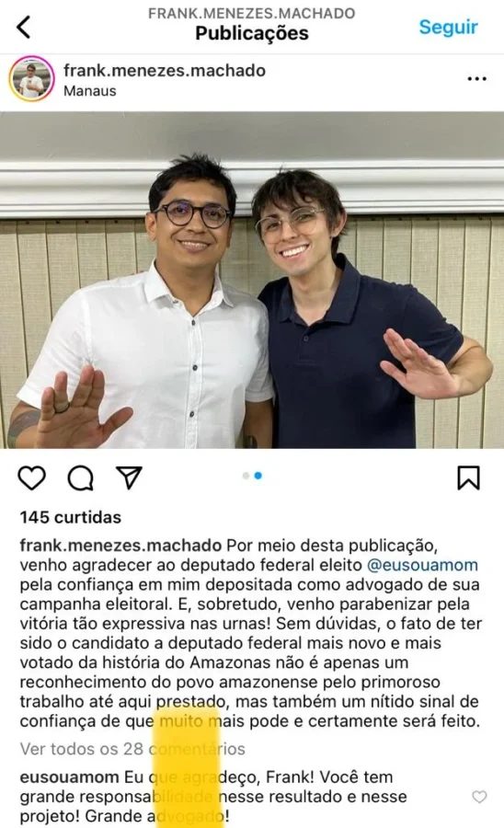The image size is (504, 828).
Task: Go back with the left chevron arrow
Action: pos(24,27)
